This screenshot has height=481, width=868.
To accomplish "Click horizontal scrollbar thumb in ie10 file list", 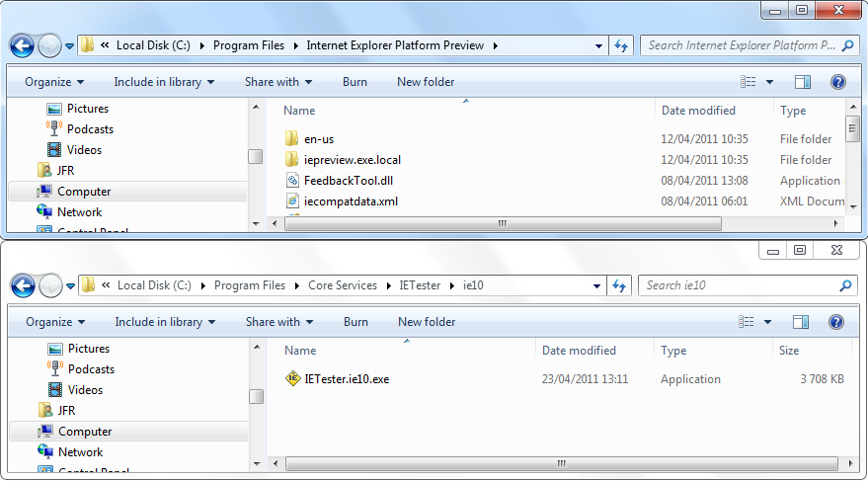I will point(561,463).
